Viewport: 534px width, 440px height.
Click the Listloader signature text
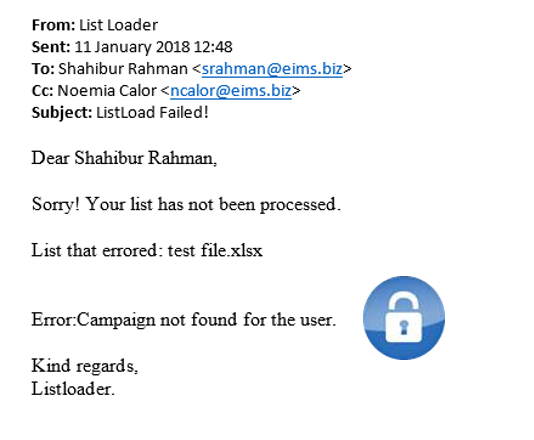pos(73,389)
